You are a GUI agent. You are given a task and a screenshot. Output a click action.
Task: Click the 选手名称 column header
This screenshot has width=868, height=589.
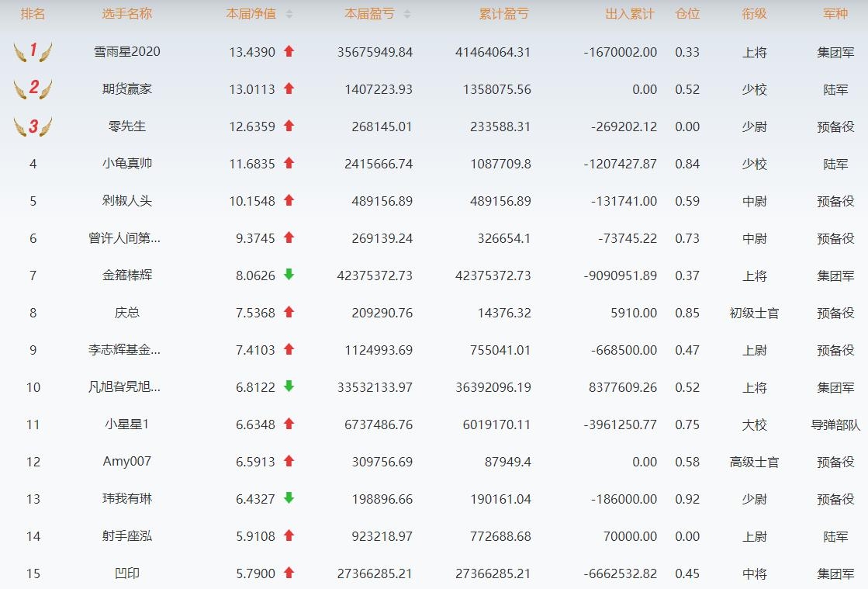pyautogui.click(x=126, y=14)
